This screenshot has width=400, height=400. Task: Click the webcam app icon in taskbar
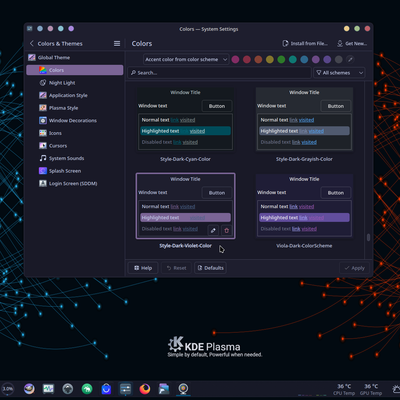[183, 389]
